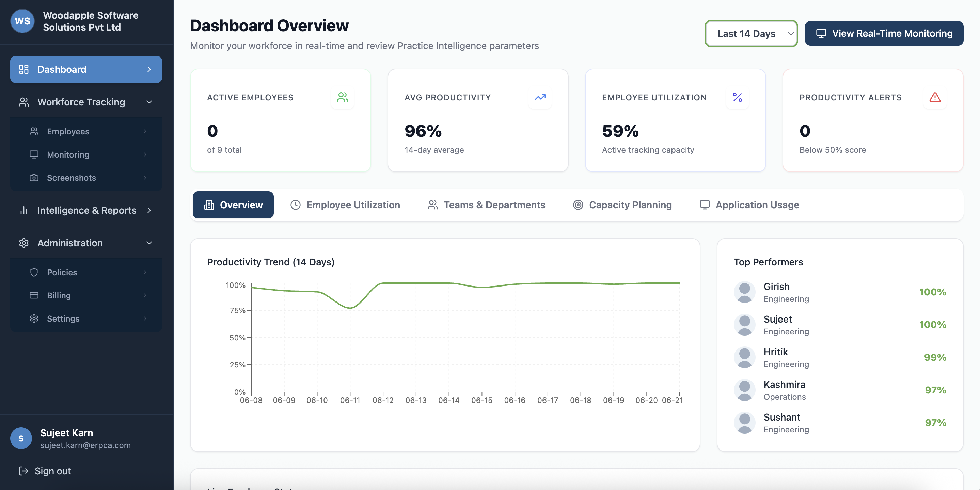Click the Administration gear icon
980x490 pixels.
coord(23,243)
